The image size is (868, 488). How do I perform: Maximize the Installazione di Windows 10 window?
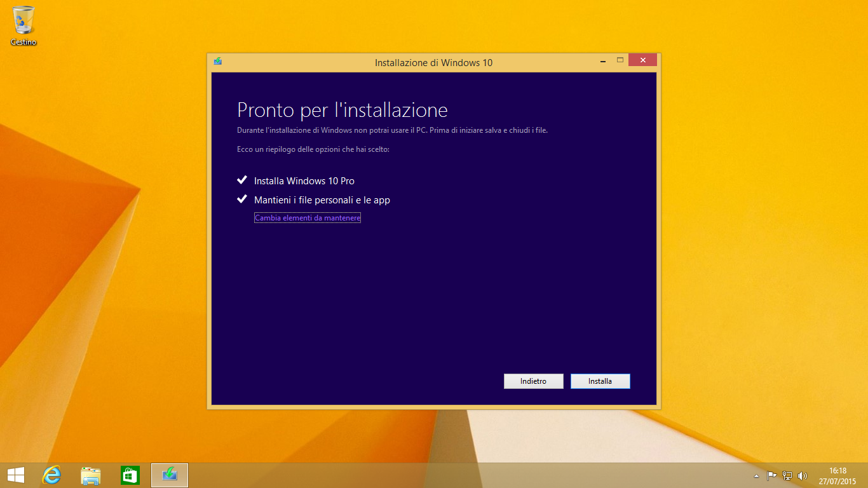pyautogui.click(x=620, y=59)
